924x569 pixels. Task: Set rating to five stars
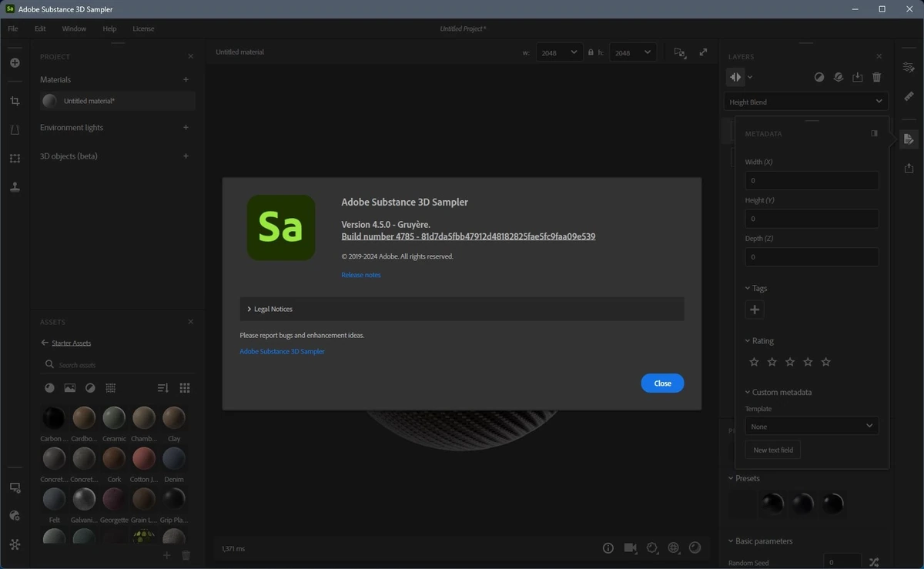coord(826,362)
